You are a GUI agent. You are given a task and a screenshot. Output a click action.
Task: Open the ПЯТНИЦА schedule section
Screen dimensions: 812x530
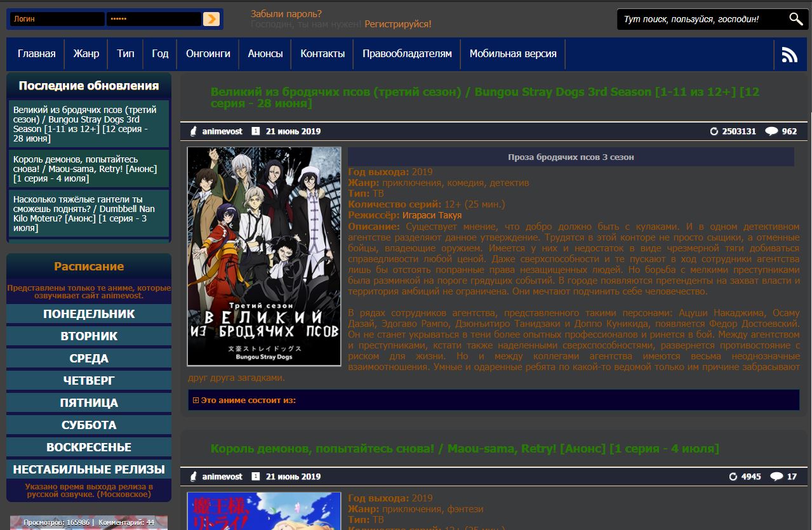89,402
